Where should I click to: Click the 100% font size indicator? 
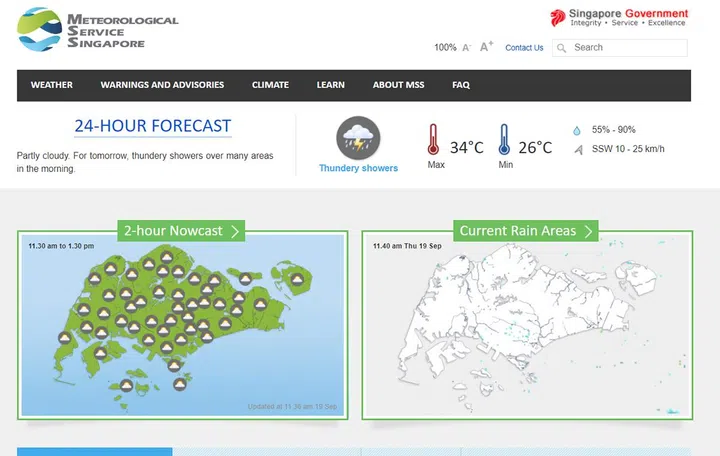pos(445,48)
